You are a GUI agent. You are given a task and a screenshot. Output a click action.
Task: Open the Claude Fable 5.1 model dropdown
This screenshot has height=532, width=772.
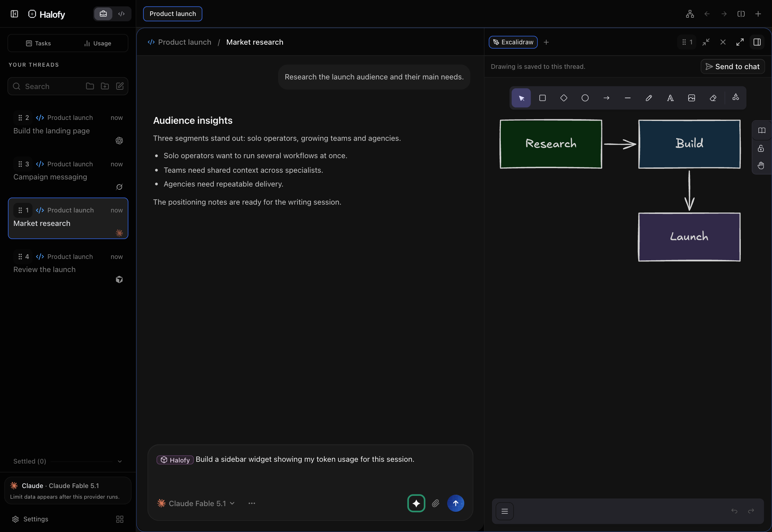[x=196, y=503]
